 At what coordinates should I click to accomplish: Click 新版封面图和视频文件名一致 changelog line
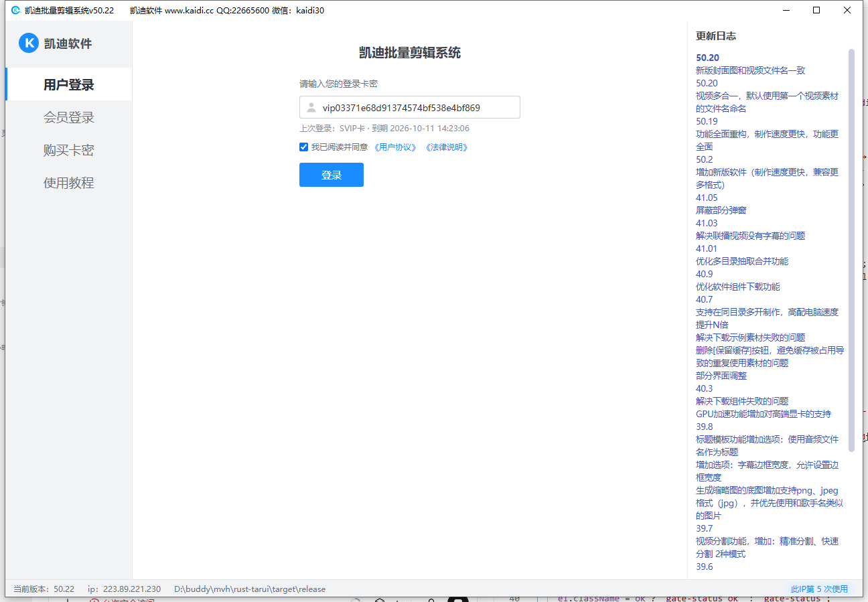[x=750, y=70]
